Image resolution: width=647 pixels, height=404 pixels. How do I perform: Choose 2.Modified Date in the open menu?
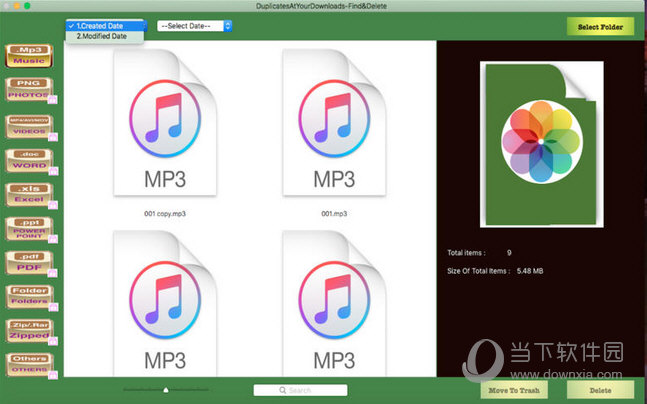(x=105, y=36)
